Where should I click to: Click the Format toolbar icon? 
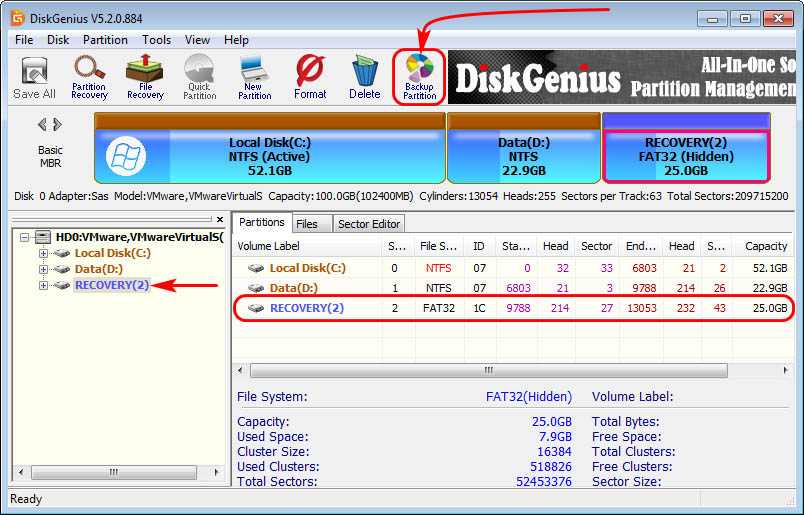point(310,77)
